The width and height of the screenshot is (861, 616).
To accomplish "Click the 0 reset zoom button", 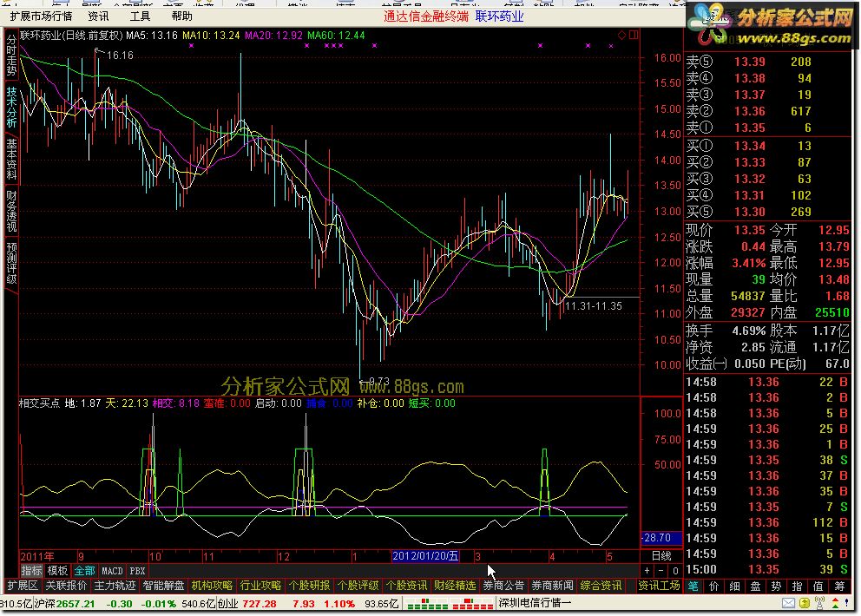I will pos(675,570).
